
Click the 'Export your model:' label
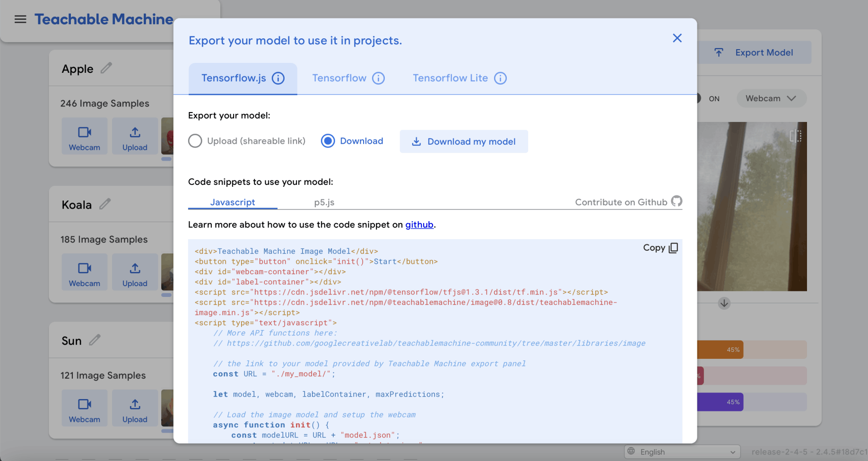(x=229, y=115)
